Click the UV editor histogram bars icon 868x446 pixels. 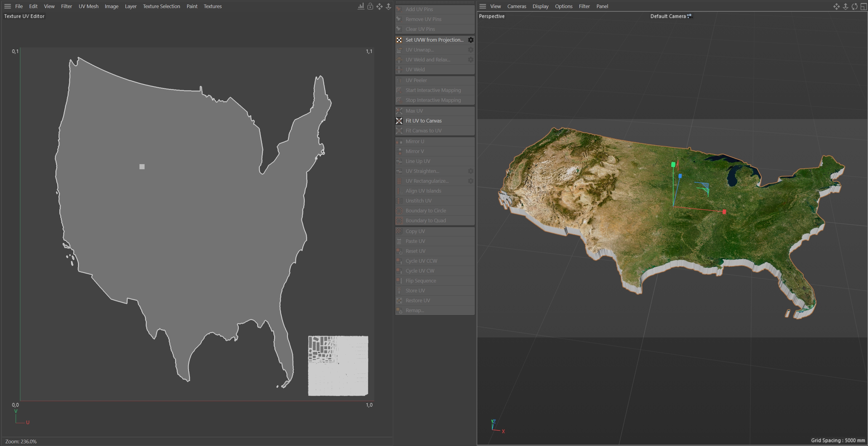[x=361, y=6]
